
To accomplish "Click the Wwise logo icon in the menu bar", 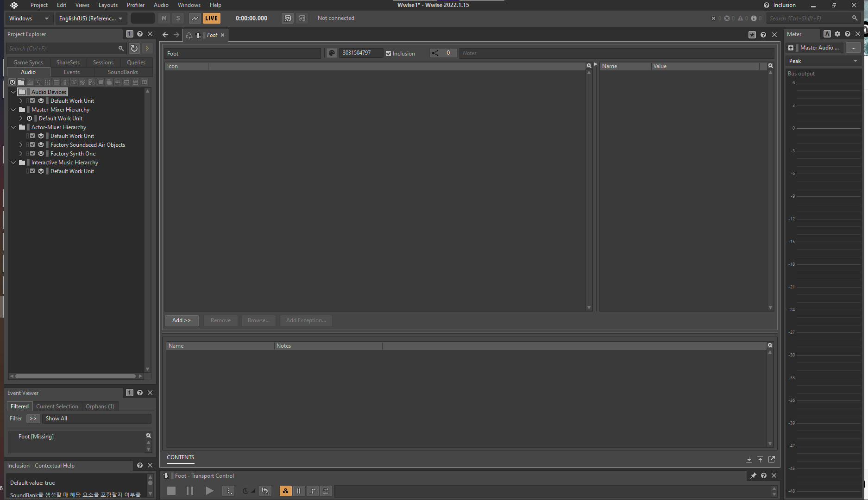I will click(14, 5).
